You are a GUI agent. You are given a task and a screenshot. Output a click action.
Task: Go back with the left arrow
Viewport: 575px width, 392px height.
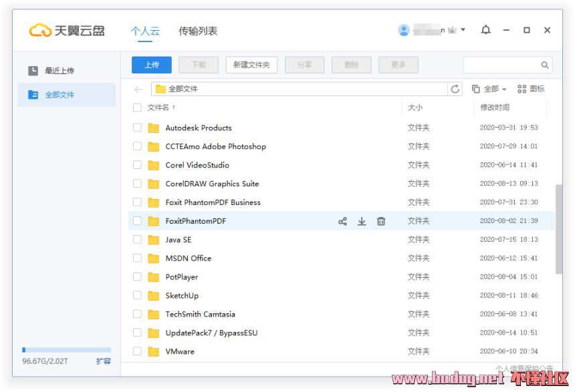click(138, 89)
